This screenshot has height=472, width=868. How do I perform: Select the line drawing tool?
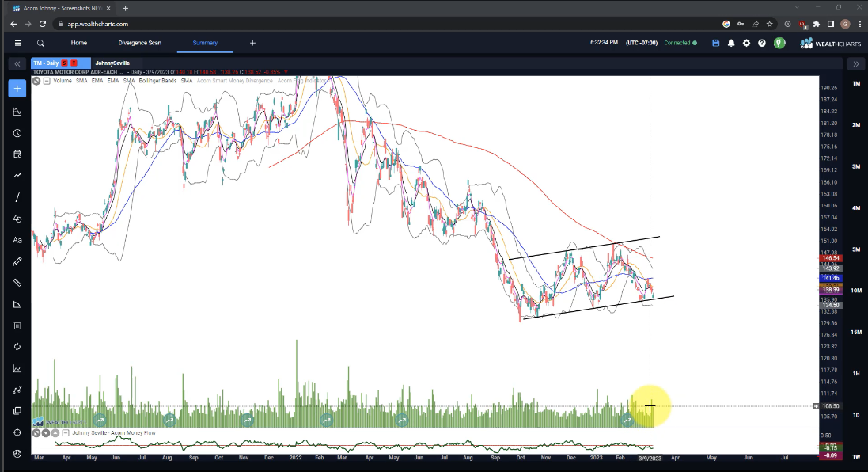17,197
